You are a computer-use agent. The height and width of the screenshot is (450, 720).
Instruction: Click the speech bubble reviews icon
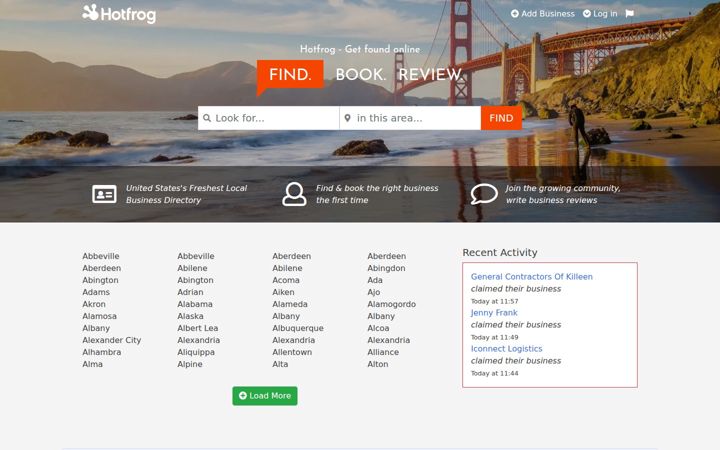click(484, 194)
